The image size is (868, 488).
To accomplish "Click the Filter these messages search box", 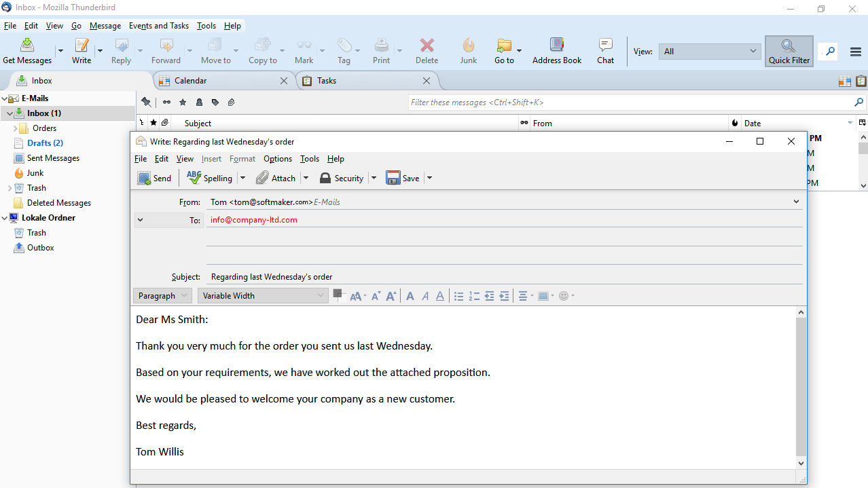I will pyautogui.click(x=637, y=102).
